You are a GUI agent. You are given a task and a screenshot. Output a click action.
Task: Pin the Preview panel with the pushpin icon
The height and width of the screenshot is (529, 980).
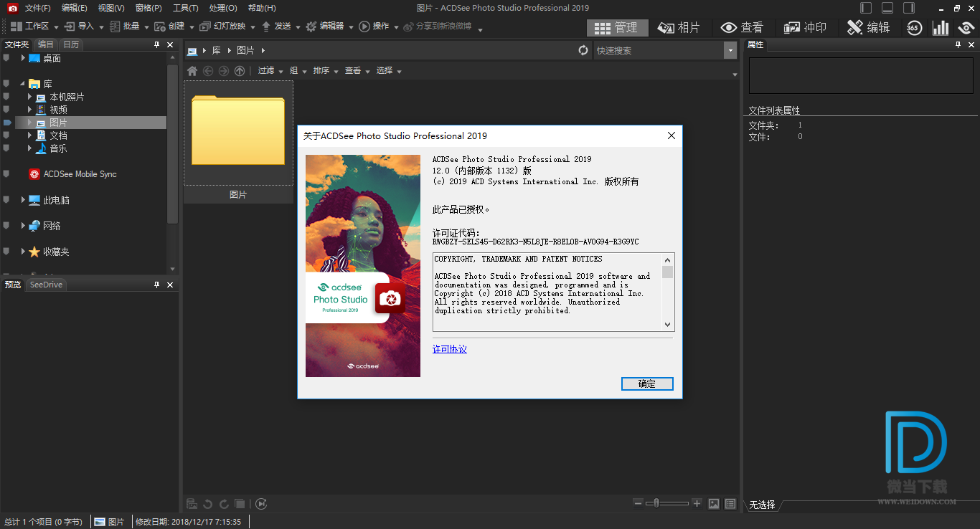coord(156,285)
